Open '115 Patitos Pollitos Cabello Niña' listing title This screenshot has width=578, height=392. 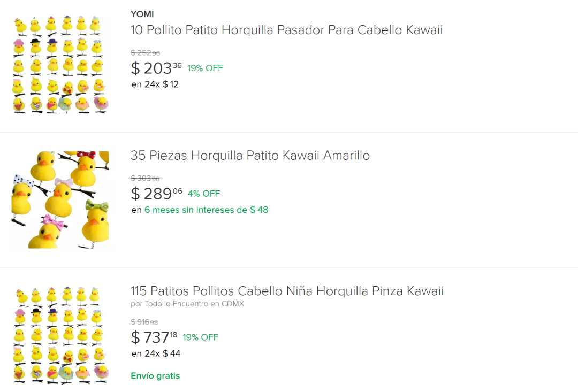pos(287,291)
